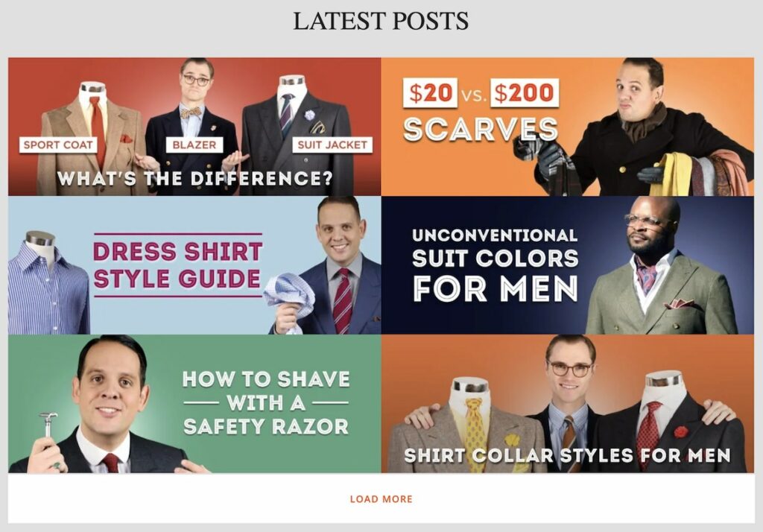The height and width of the screenshot is (532, 763).
Task: Click the BLAZER label
Action: click(194, 145)
